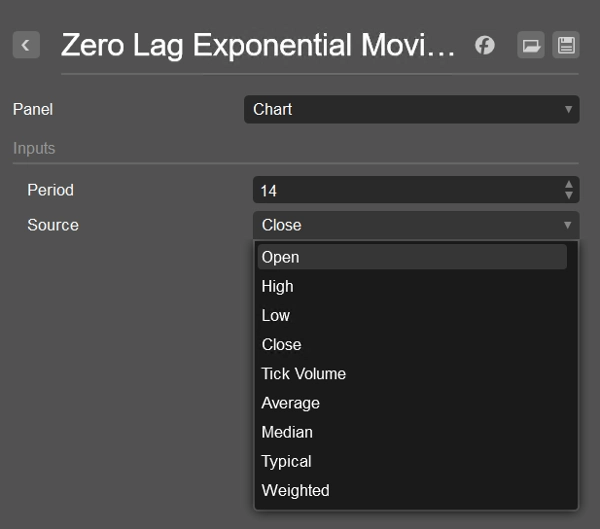The width and height of the screenshot is (600, 529).
Task: Click the Period label
Action: 51,190
